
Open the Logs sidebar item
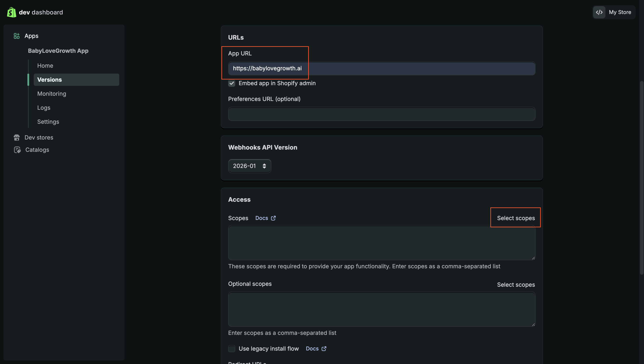pos(44,108)
